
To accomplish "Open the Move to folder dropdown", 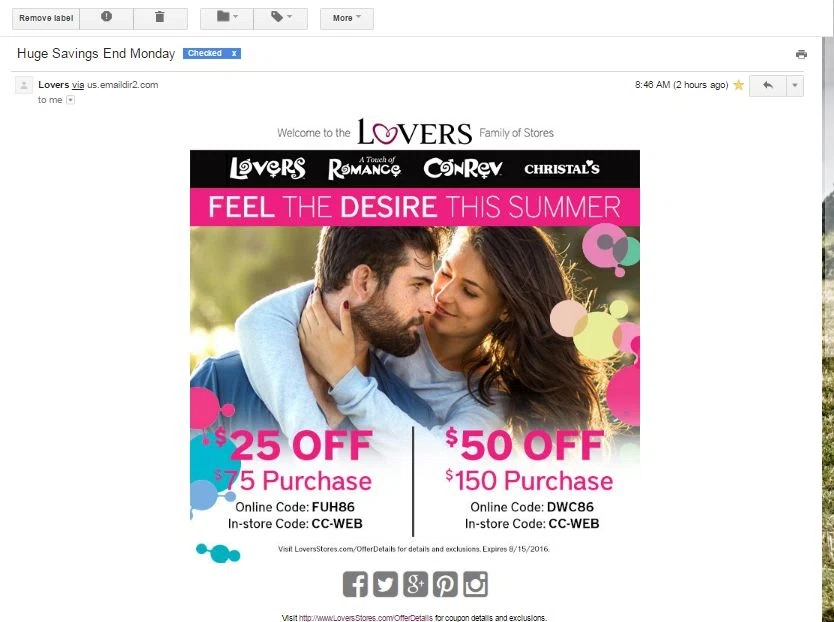I will pos(227,18).
